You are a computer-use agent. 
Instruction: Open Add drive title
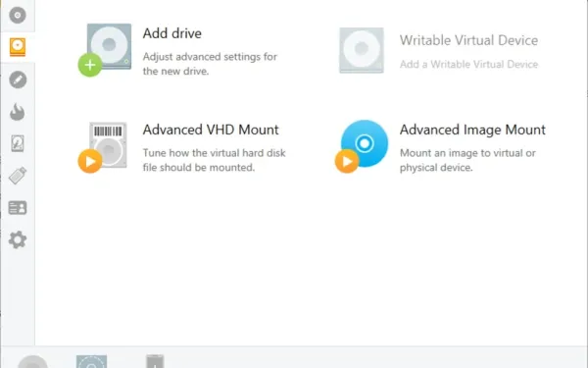tap(172, 33)
